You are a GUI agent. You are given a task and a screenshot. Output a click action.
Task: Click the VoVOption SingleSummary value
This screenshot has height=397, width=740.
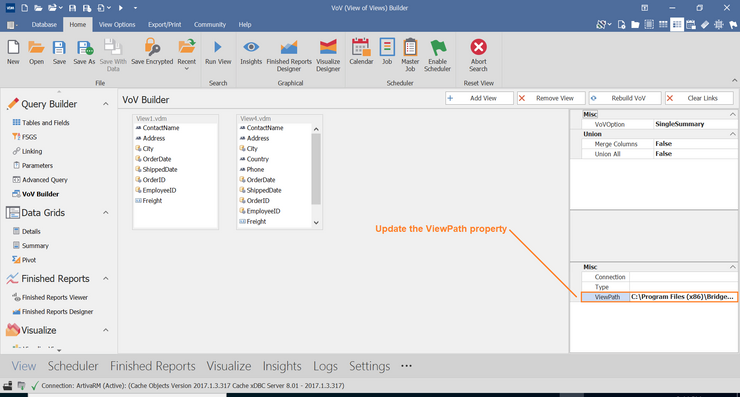[695, 124]
